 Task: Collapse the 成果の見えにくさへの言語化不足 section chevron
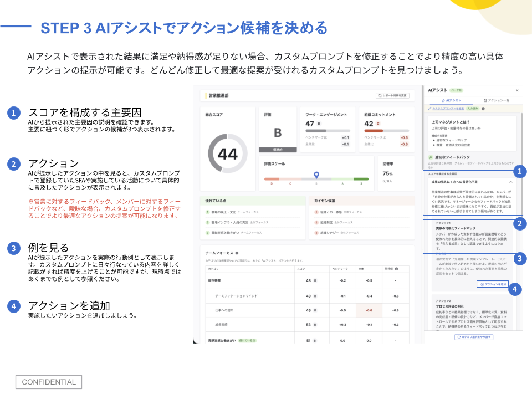(510, 182)
